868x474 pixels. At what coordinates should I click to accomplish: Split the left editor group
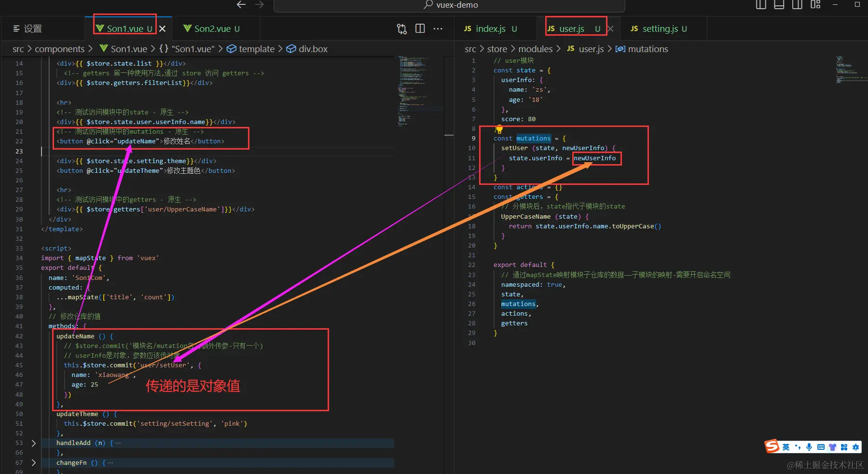point(420,28)
